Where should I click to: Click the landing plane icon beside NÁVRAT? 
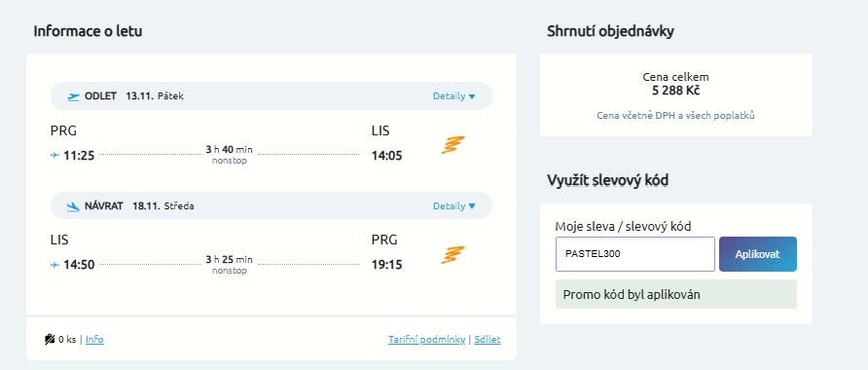tap(74, 206)
